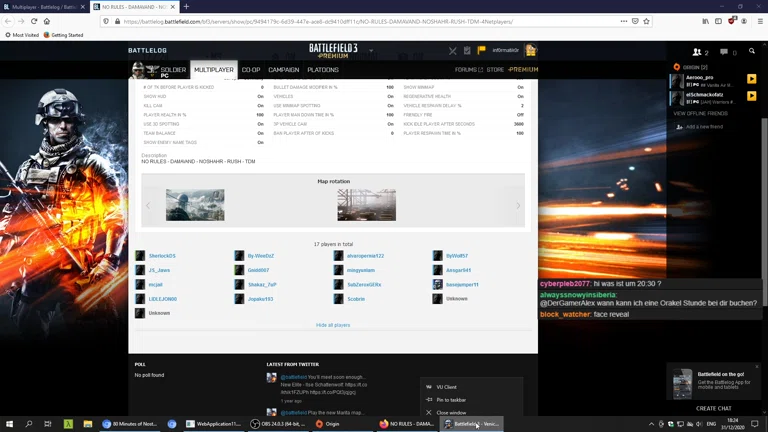This screenshot has width=768, height=432.
Task: Open Task View on taskbar
Action: point(48,424)
